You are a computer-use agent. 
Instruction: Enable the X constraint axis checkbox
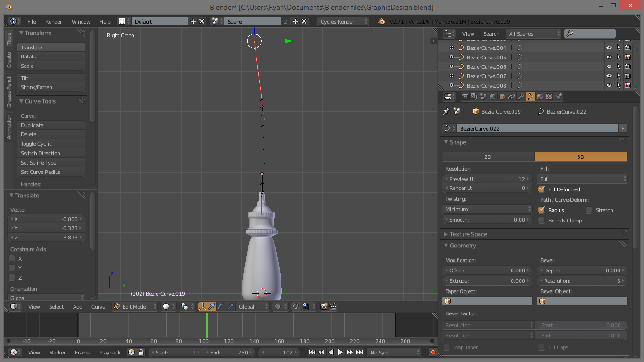[12, 258]
